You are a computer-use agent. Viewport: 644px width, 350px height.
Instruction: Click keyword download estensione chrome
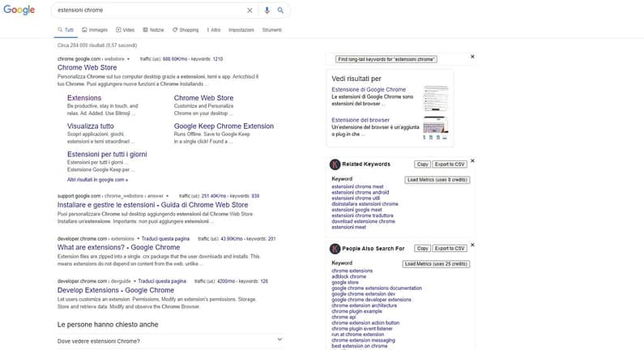(x=364, y=221)
